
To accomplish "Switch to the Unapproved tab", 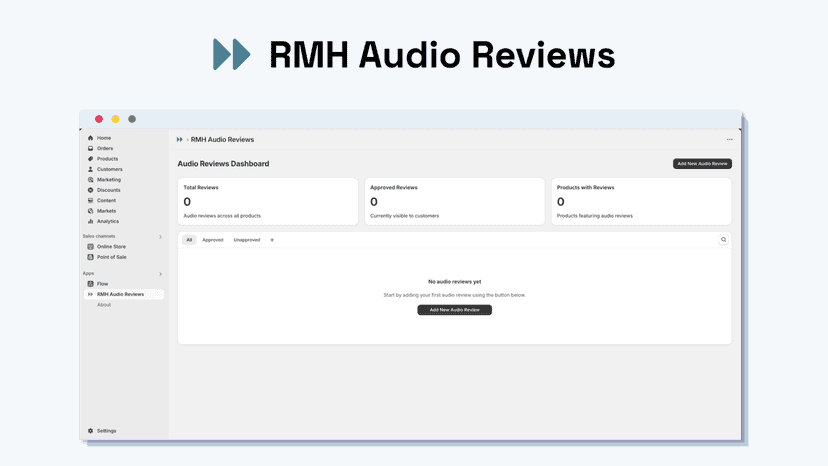I will [x=247, y=240].
